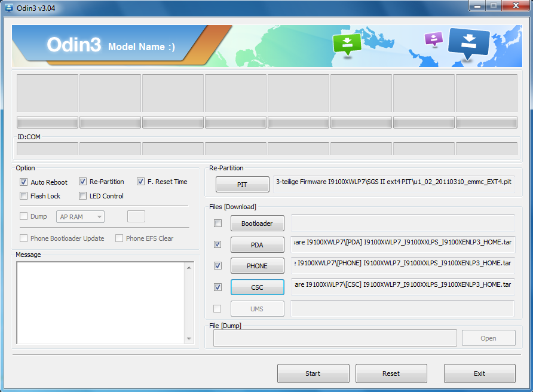This screenshot has height=392, width=533.
Task: Open the AP RAM dropdown
Action: 80,217
